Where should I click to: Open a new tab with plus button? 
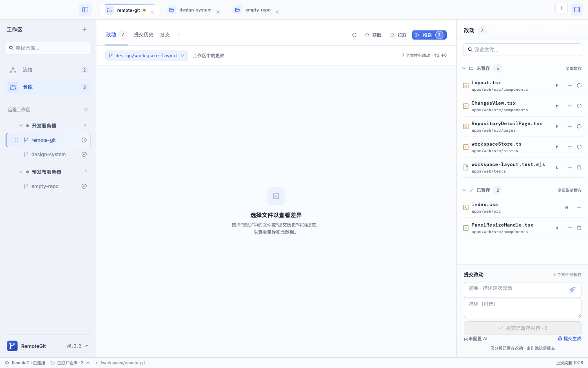561,8
